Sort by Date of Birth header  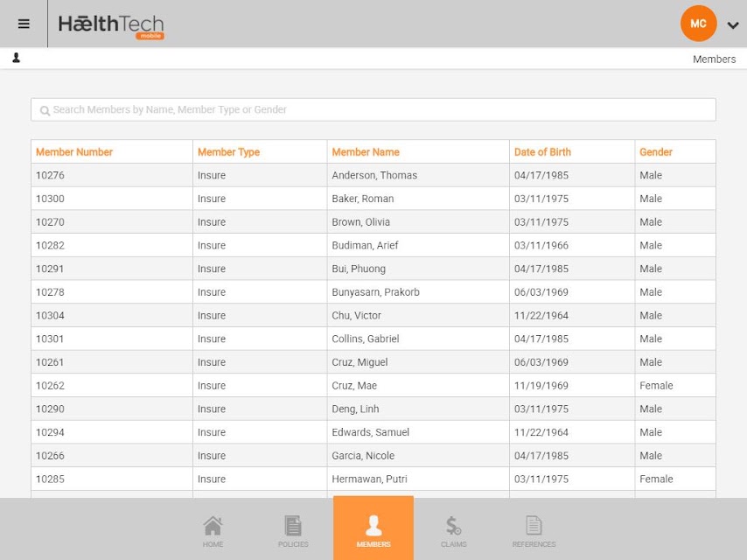(542, 152)
